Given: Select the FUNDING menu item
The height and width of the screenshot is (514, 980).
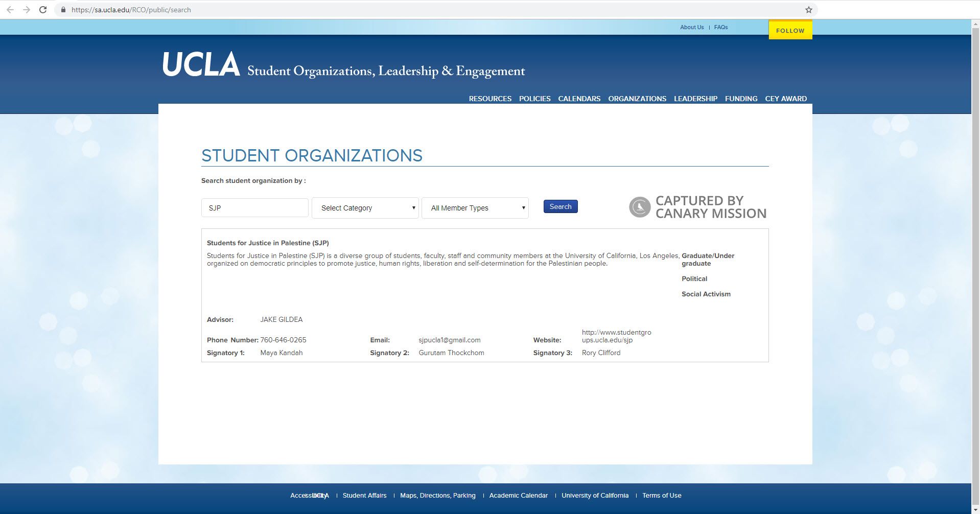Looking at the screenshot, I should (x=741, y=99).
